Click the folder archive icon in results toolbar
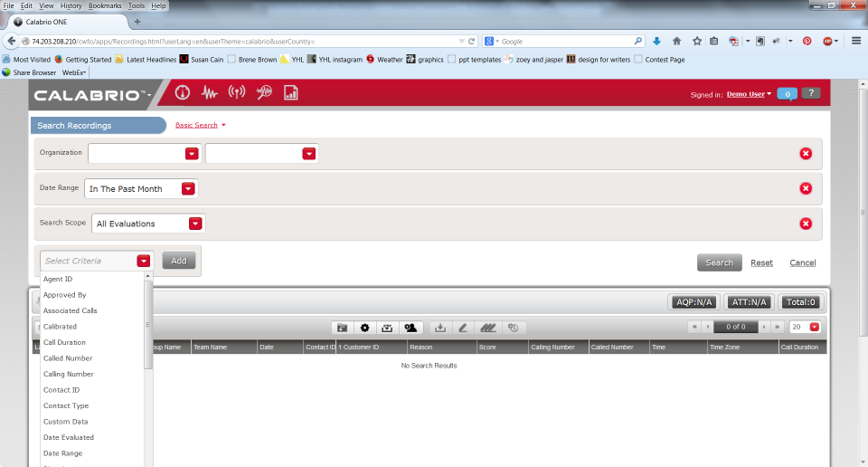 click(x=342, y=328)
